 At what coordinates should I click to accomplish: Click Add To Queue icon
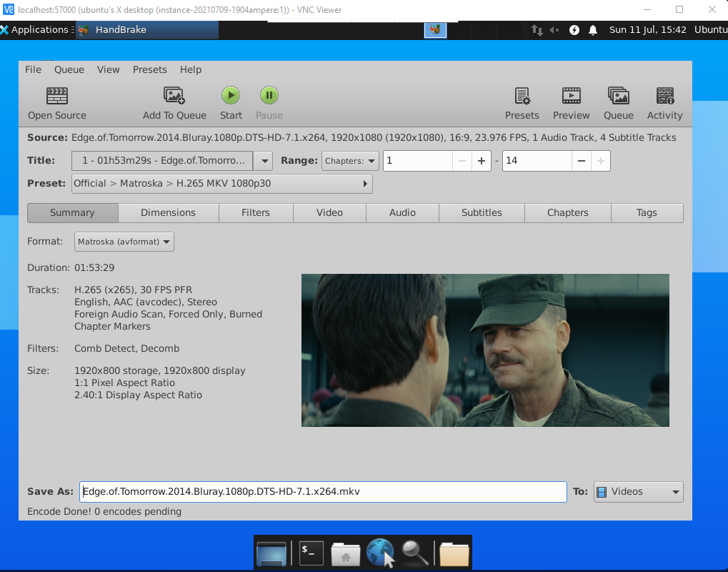pos(174,95)
